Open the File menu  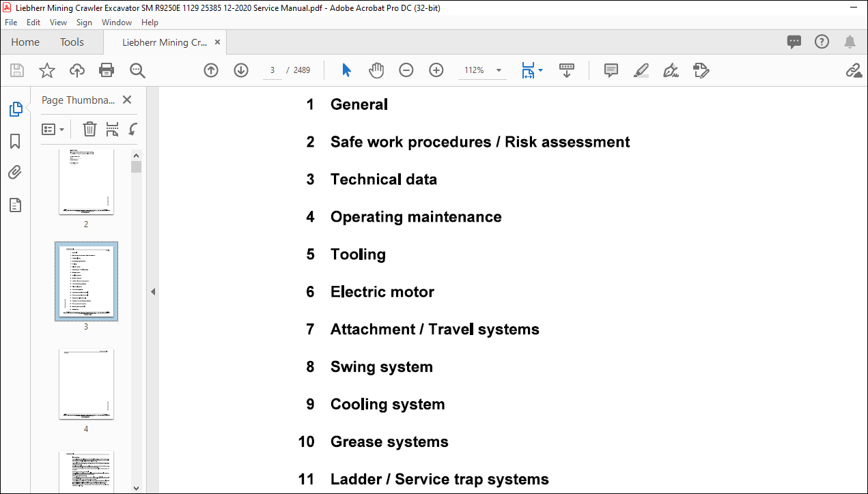(11, 23)
